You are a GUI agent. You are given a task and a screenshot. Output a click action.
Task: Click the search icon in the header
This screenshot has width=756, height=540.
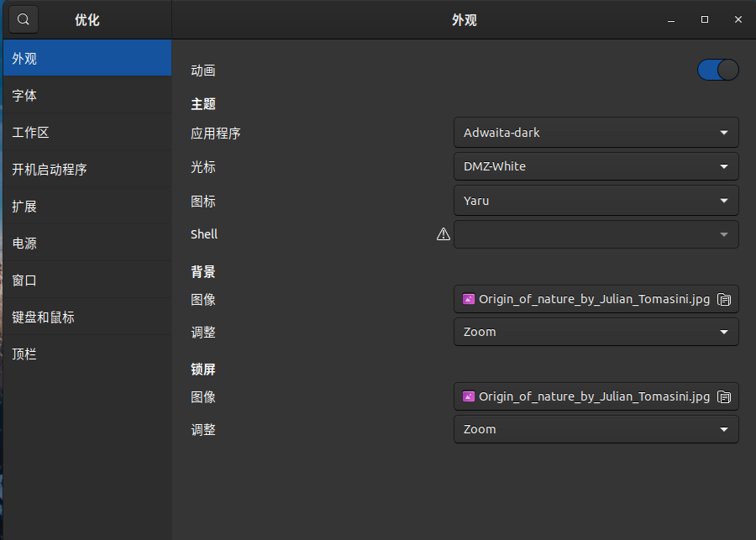point(24,19)
